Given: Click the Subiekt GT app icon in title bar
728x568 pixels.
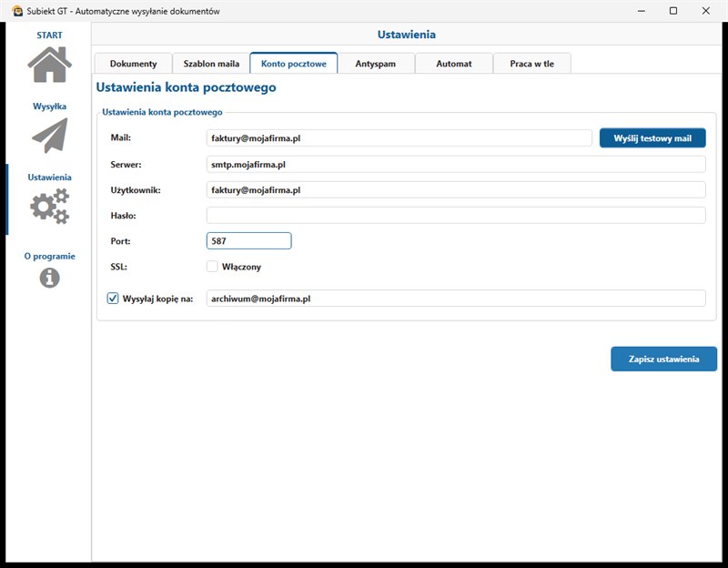Looking at the screenshot, I should 17,11.
